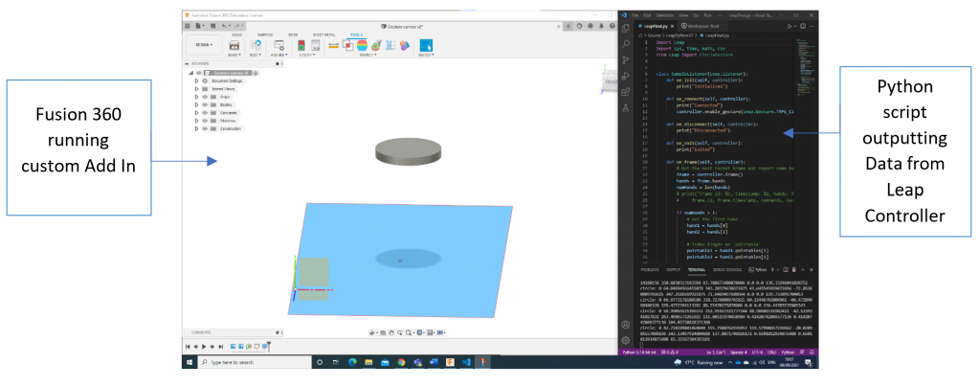Open the Fusion 360 data panel grid icon
Viewport: 980px width, 387px height.
[188, 26]
